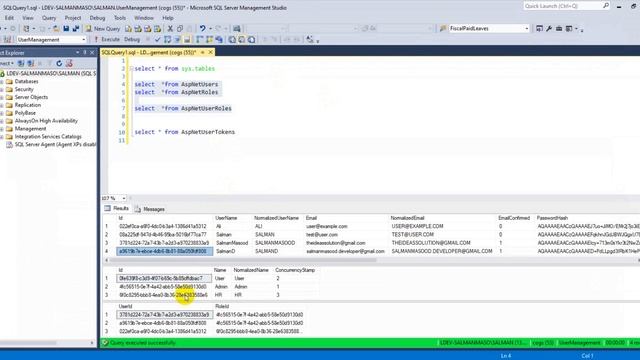640x360 pixels.
Task: Click 'user@example.com' email cell
Action: (327, 226)
